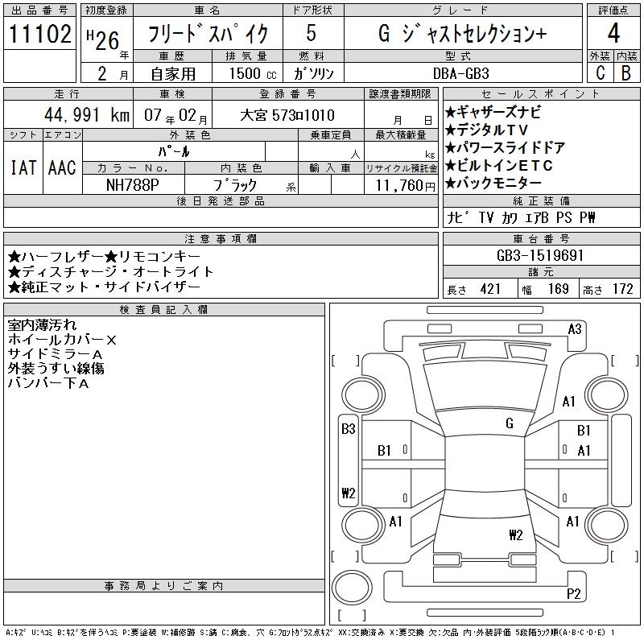Viewport: 644px width, 644px height.
Task: Select sales point ★ギャザーズナビ
Action: 493,112
